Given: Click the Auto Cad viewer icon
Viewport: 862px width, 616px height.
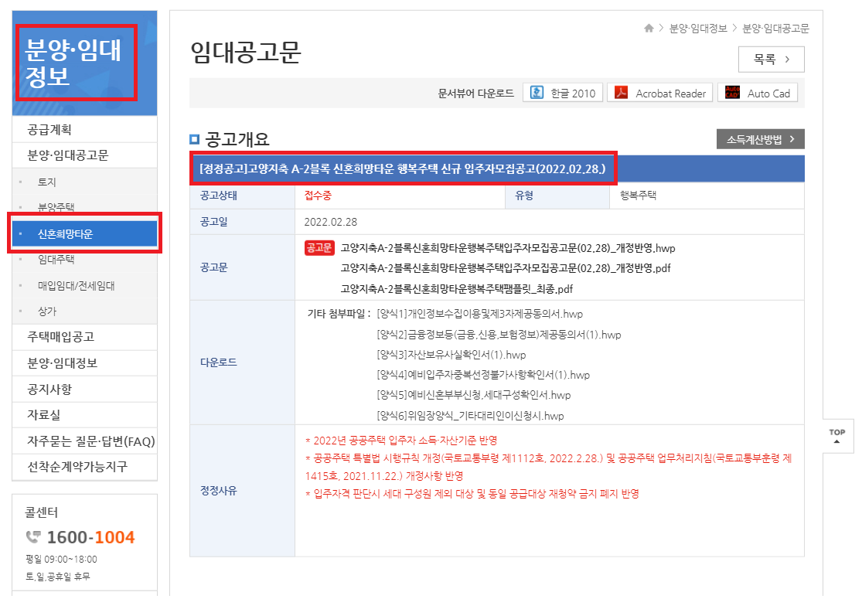Looking at the screenshot, I should (x=732, y=93).
